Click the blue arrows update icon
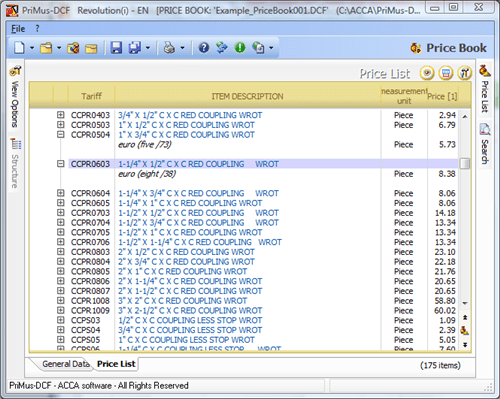The image size is (500, 399). coord(222,48)
